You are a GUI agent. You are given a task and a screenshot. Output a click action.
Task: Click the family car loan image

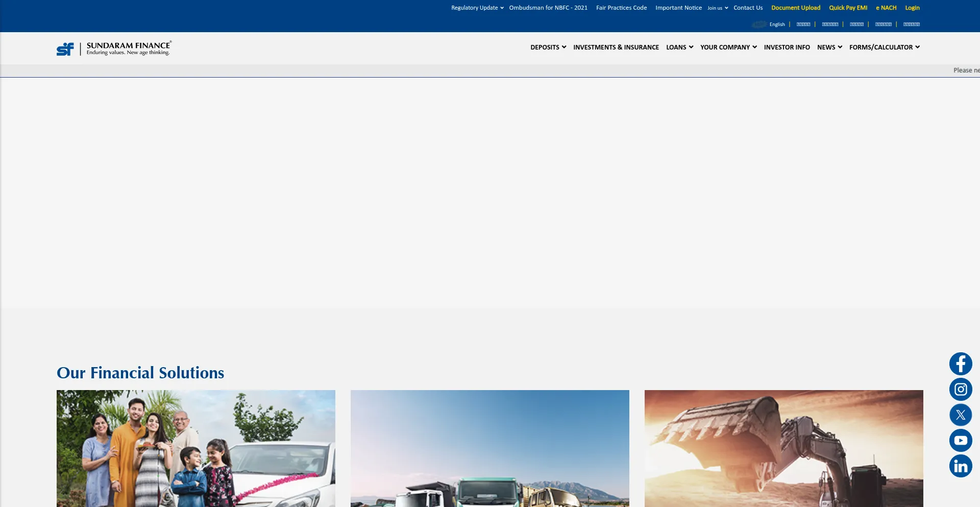196,448
